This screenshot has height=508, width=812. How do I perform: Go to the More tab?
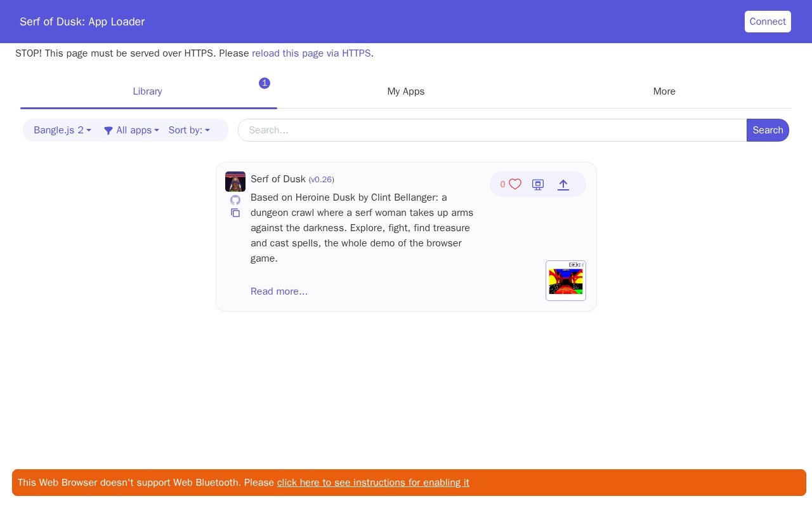click(664, 91)
